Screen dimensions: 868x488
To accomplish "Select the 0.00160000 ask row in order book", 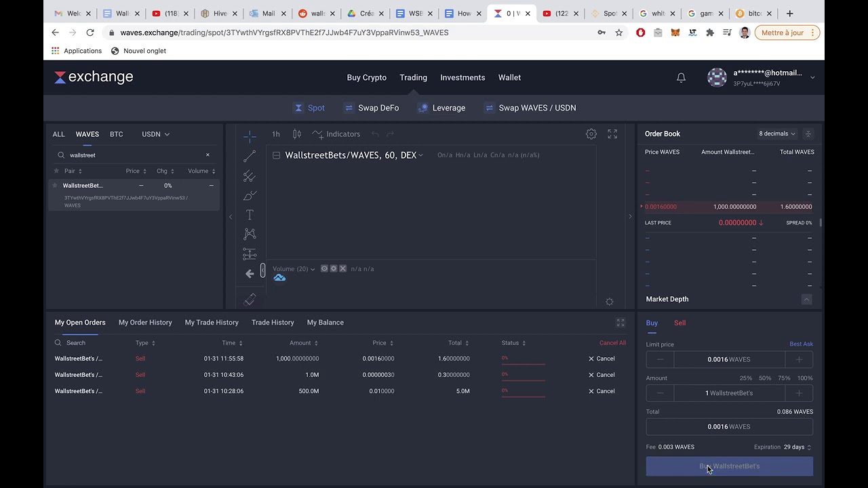I will pos(729,207).
